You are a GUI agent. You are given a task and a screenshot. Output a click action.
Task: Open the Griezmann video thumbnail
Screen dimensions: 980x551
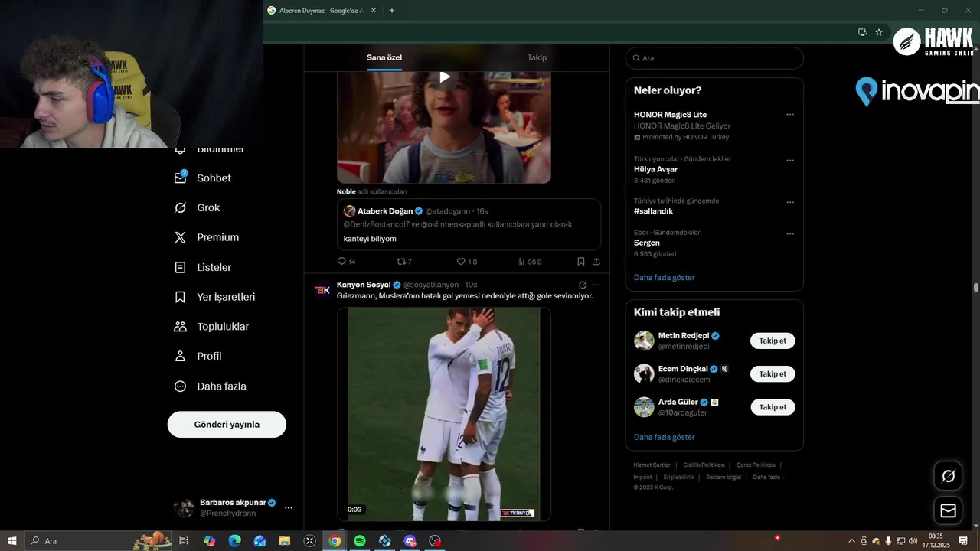click(444, 414)
